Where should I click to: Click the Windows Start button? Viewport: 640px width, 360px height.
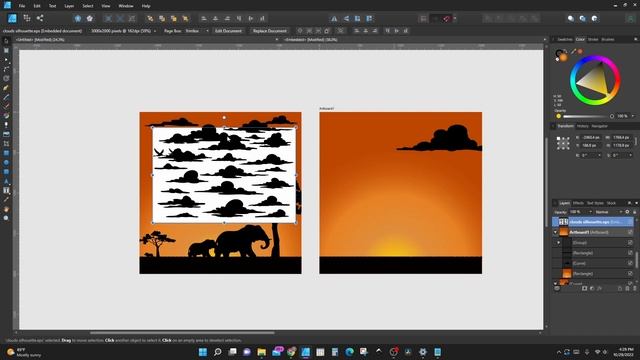(203, 352)
